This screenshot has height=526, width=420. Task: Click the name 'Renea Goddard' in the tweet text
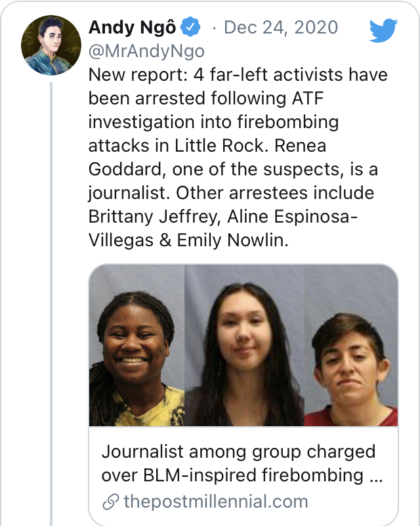point(207,158)
